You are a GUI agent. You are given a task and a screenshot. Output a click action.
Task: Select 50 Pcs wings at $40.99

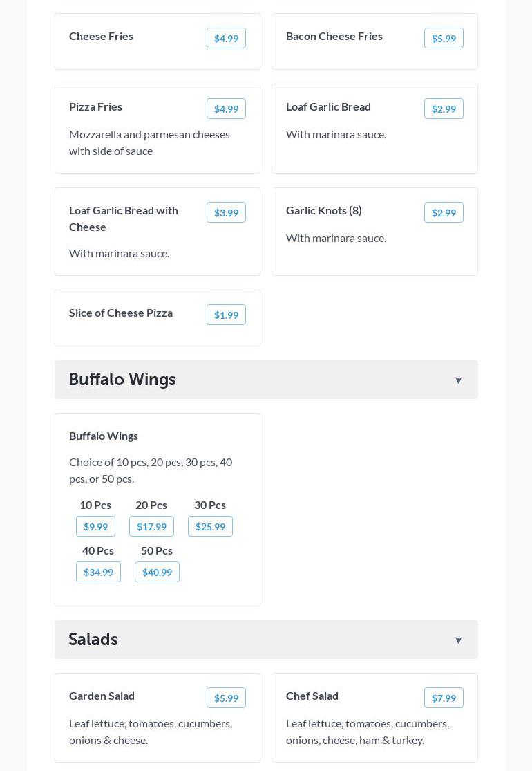click(157, 572)
